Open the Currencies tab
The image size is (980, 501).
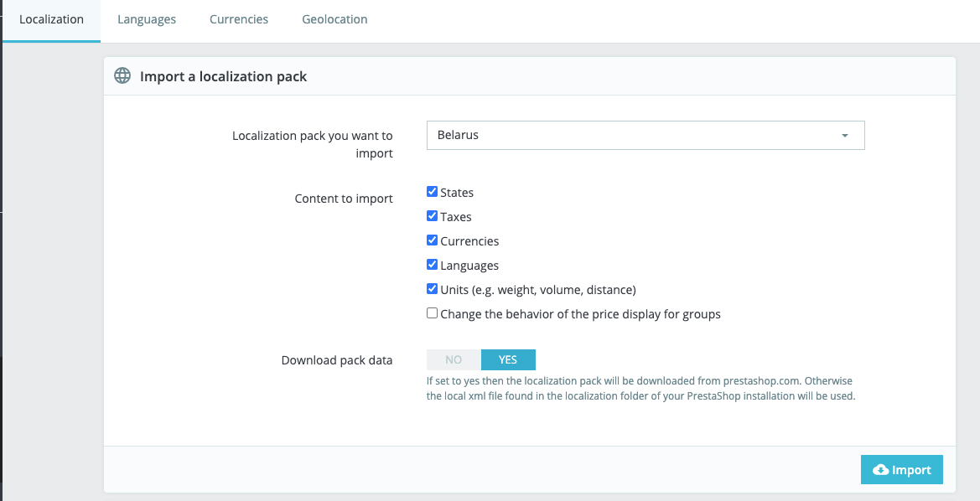239,19
